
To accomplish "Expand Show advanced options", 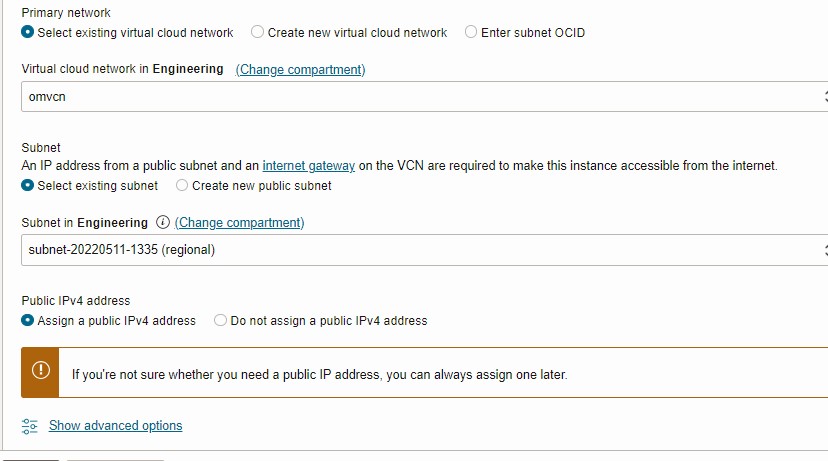I will [116, 426].
